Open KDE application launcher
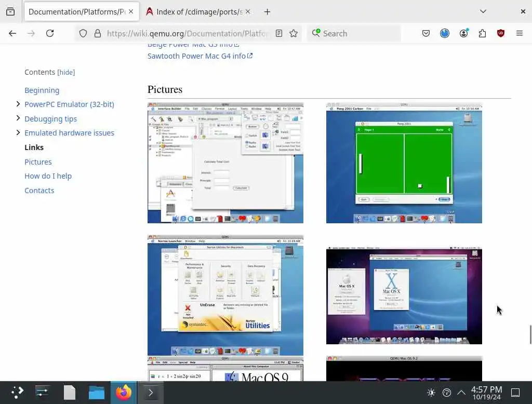Viewport: 532px width, 404px height. click(x=16, y=393)
